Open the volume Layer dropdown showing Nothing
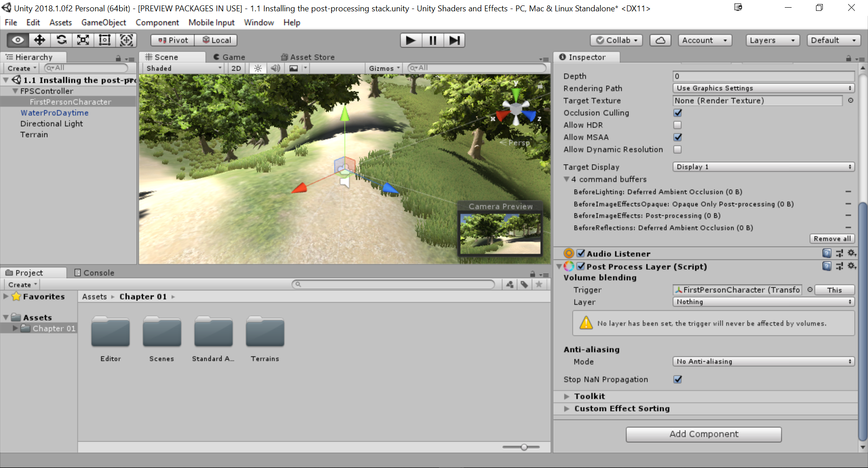 click(x=764, y=302)
